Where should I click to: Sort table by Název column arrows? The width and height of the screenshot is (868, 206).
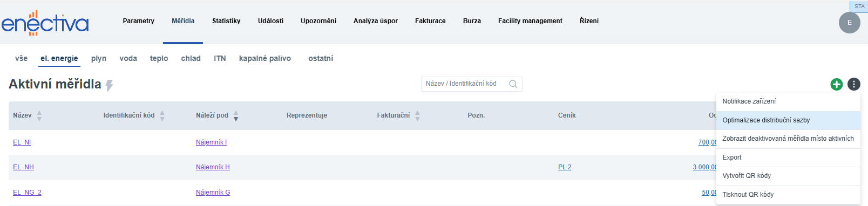point(39,115)
